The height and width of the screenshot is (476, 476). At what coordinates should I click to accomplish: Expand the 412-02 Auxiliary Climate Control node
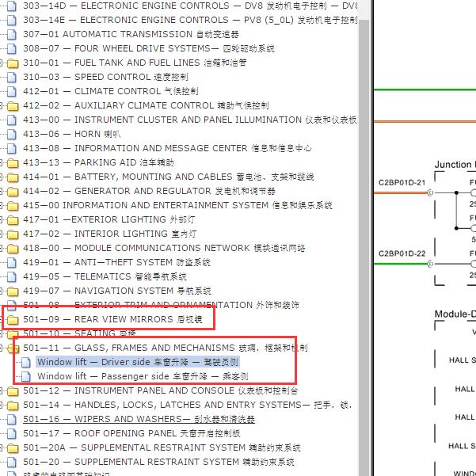coord(2,105)
